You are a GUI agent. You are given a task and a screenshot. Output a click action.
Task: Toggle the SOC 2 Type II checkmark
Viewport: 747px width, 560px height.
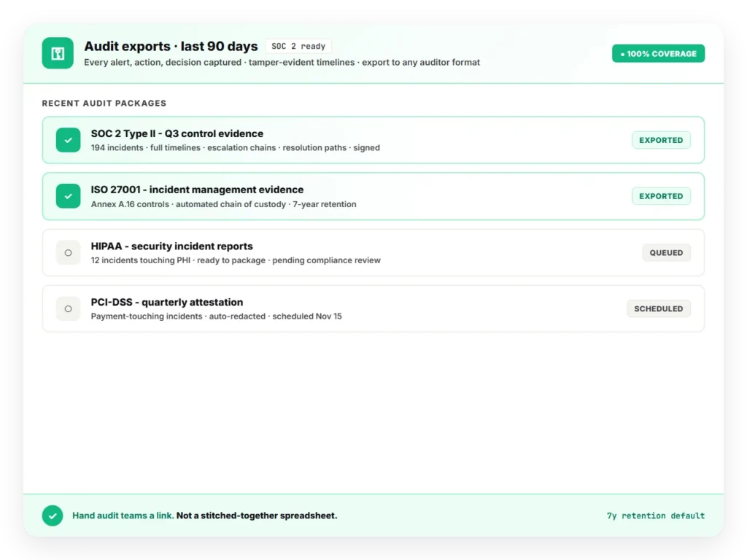[x=68, y=140]
